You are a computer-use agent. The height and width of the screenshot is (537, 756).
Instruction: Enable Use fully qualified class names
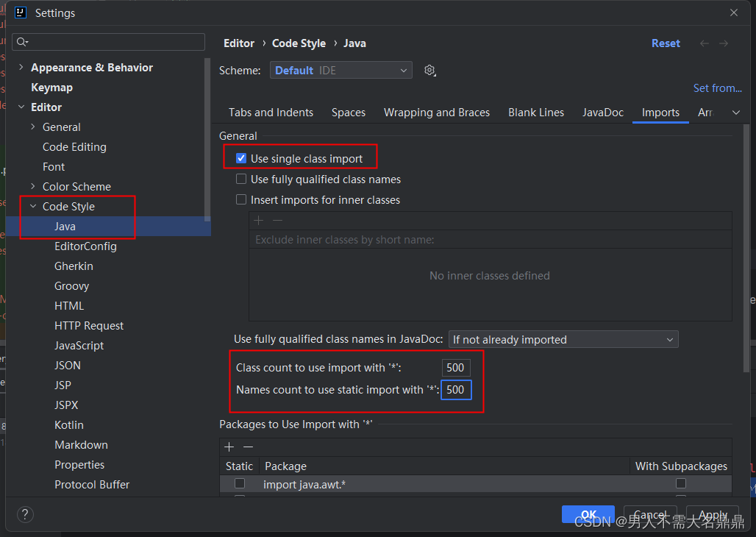(x=241, y=179)
